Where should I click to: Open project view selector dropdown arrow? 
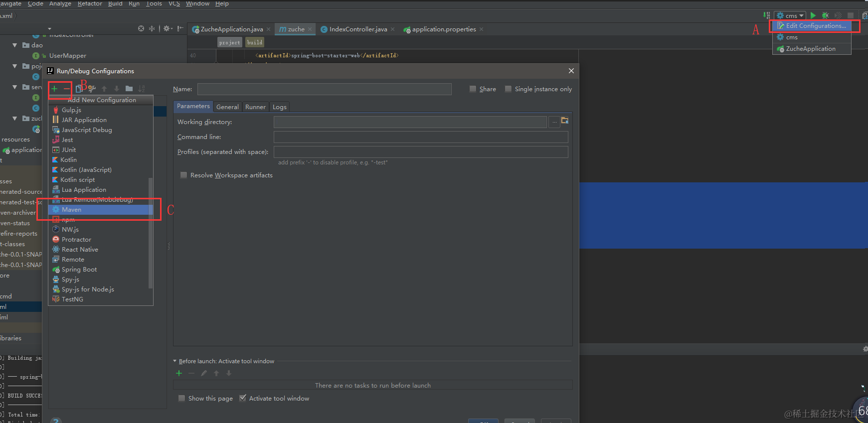49,29
